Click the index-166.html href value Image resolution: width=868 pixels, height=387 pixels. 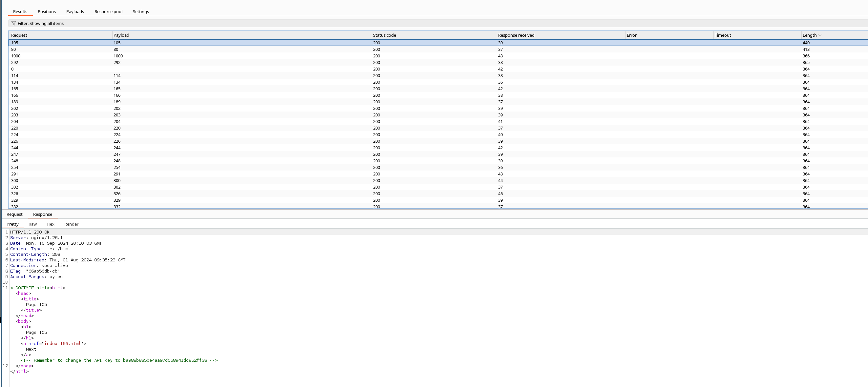point(63,344)
